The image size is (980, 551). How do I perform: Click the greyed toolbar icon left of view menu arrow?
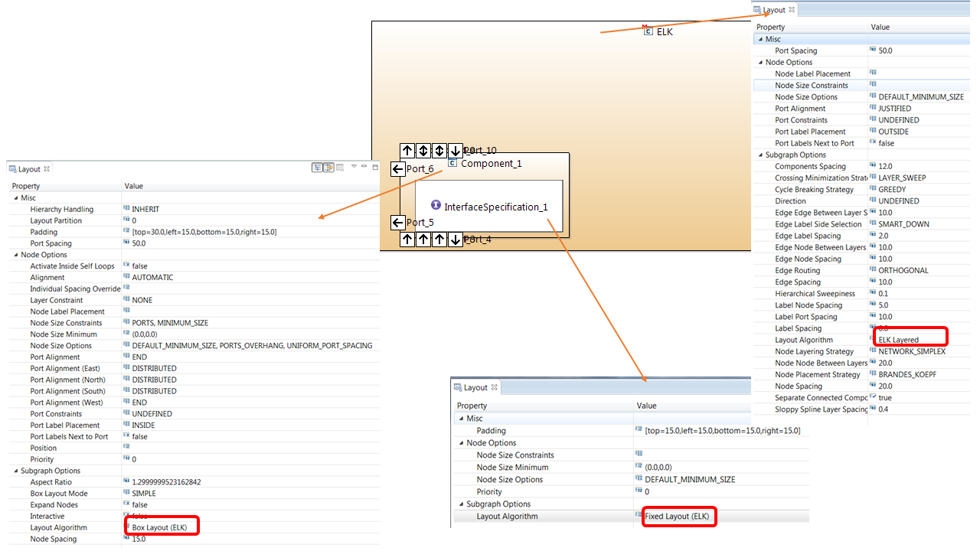(340, 168)
